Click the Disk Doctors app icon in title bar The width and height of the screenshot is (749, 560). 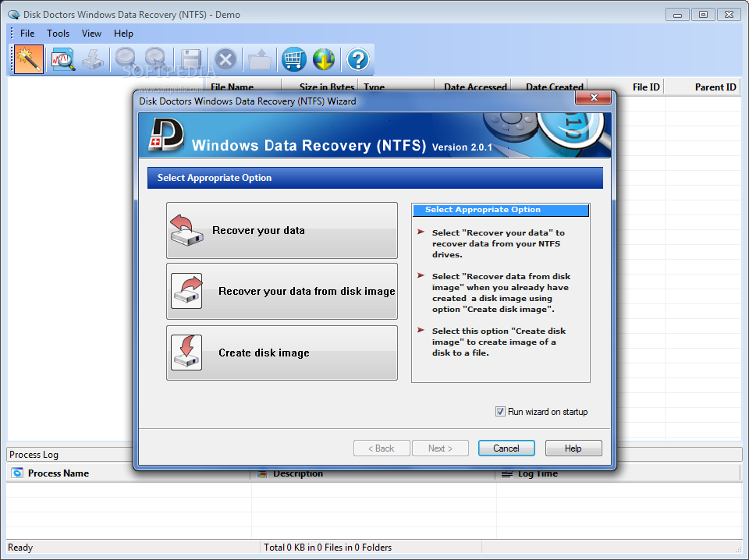pos(13,15)
